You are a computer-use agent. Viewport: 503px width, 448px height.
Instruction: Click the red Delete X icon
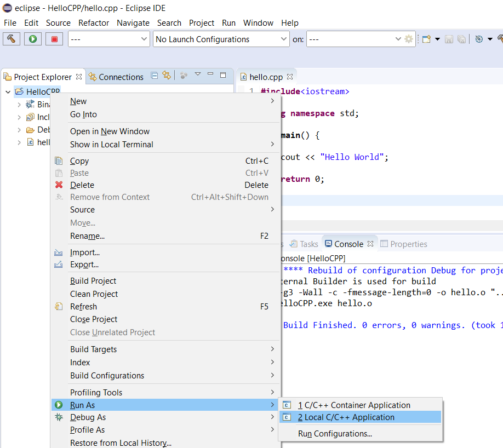pyautogui.click(x=59, y=185)
